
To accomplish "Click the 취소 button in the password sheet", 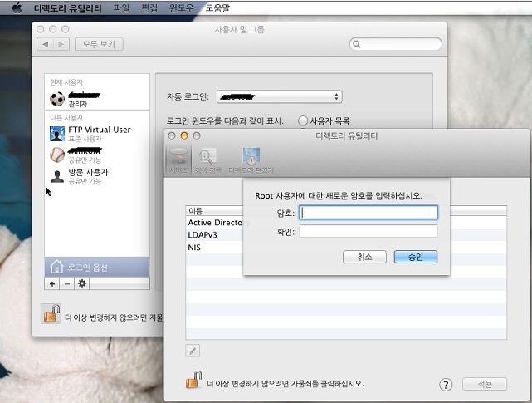I will 364,257.
